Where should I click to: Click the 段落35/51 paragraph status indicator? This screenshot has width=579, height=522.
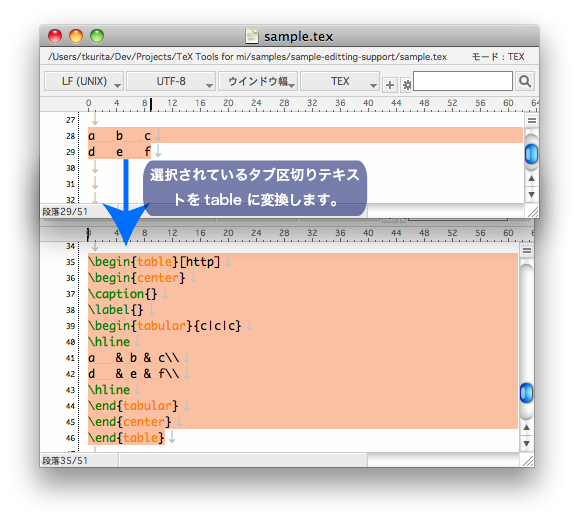point(65,461)
